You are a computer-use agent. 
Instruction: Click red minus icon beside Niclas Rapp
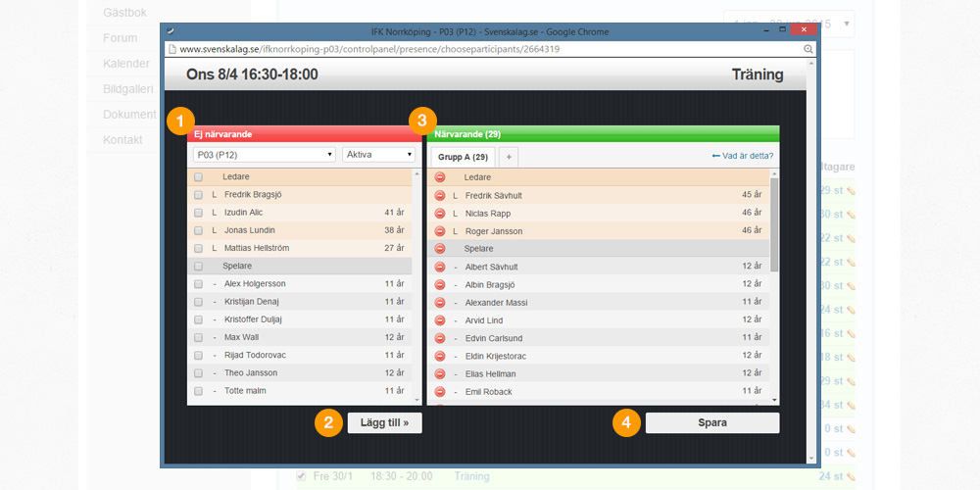[x=440, y=213]
